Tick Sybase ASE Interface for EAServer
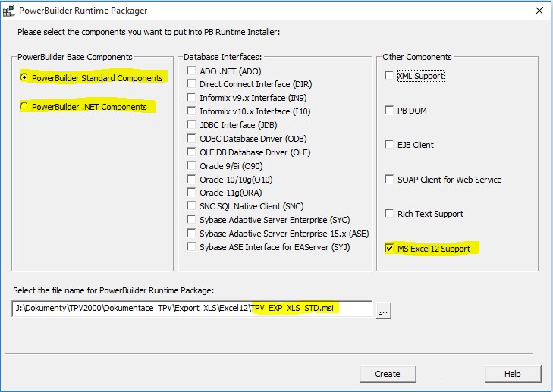This screenshot has width=553, height=392. pos(192,247)
